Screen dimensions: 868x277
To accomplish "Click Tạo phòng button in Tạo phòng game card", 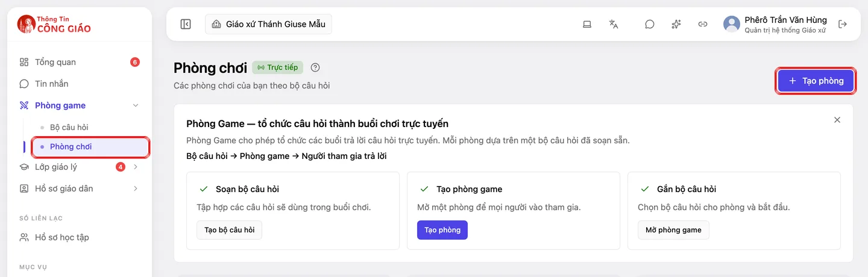I will coord(442,230).
